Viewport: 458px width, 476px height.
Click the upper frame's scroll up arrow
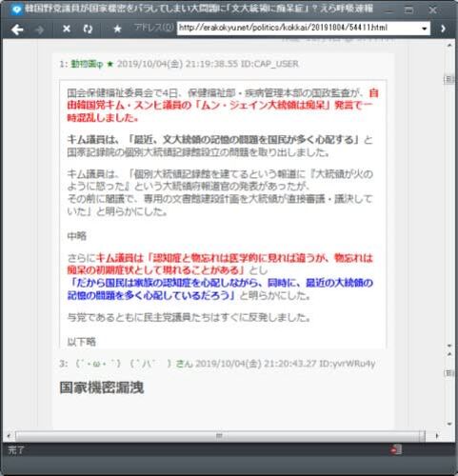[x=449, y=46]
